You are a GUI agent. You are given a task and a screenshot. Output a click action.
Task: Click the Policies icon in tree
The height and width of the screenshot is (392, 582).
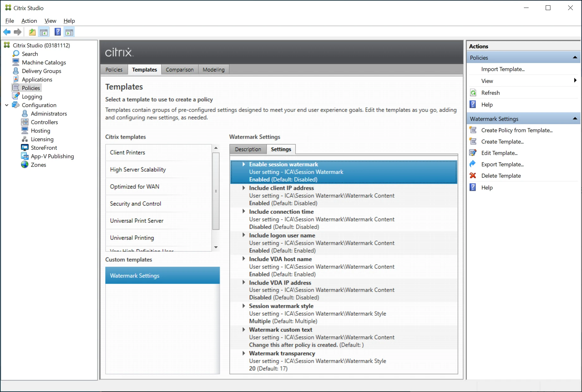16,88
